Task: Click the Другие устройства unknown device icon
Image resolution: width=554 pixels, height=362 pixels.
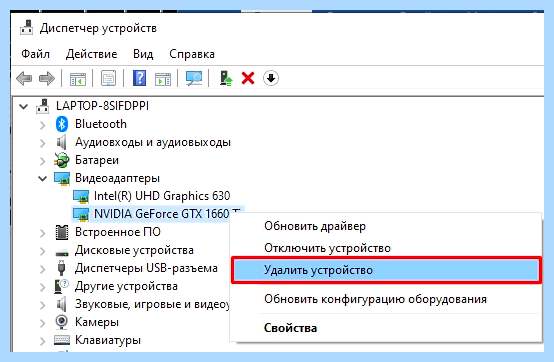Action: tap(61, 286)
